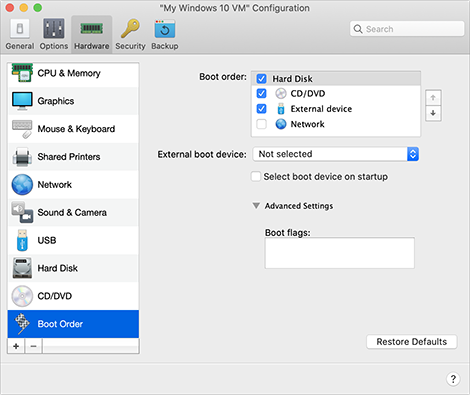This screenshot has height=395, width=470.
Task: Select Graphics in the sidebar
Action: 73,101
